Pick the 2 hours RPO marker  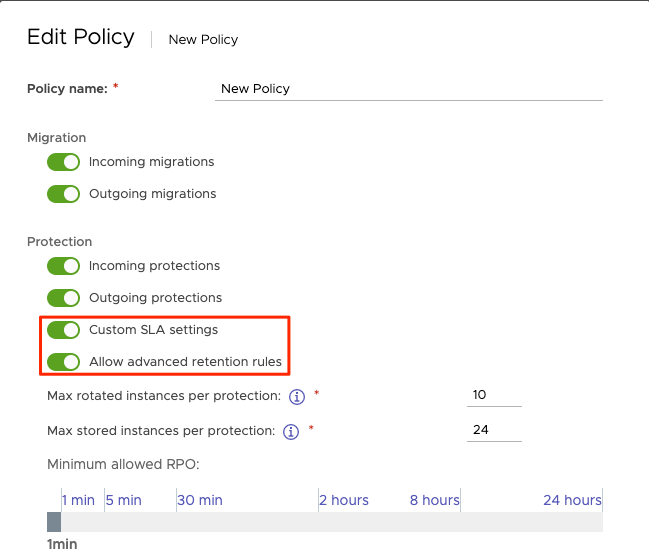[344, 500]
